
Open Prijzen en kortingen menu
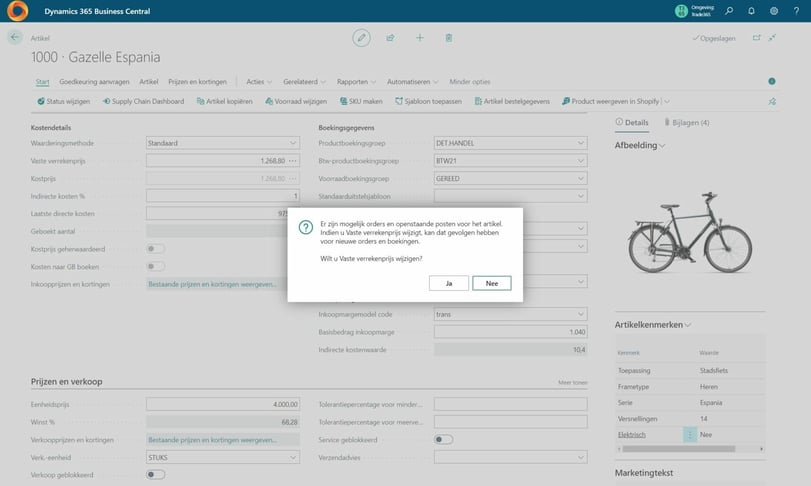pyautogui.click(x=197, y=82)
